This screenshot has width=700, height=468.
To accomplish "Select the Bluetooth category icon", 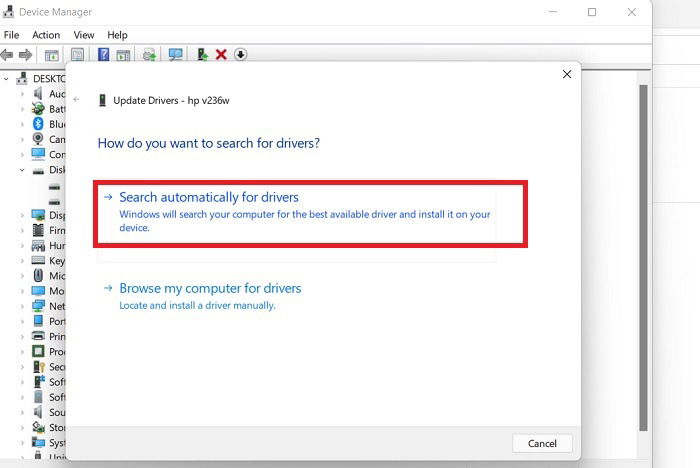I will pos(38,124).
